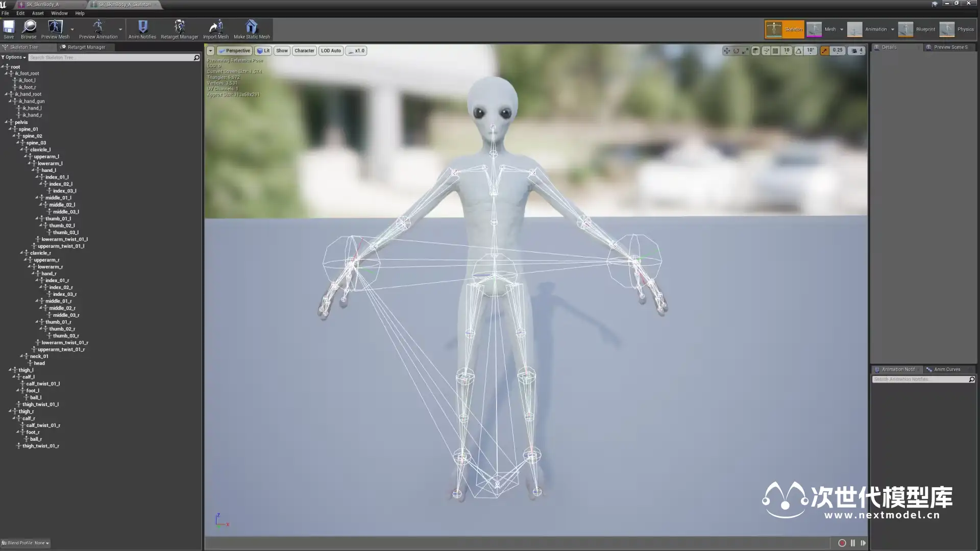The image size is (980, 551).
Task: Click the Character viewport button
Action: [304, 51]
